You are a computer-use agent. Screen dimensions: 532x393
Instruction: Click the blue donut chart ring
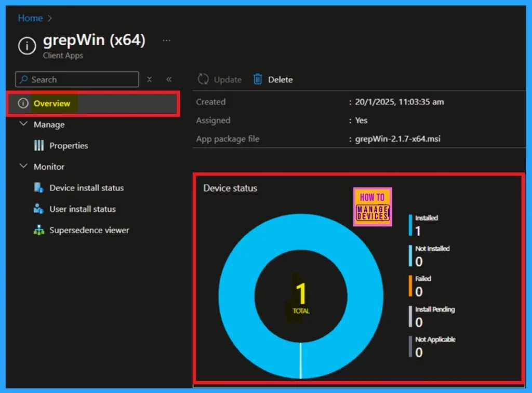(x=237, y=296)
